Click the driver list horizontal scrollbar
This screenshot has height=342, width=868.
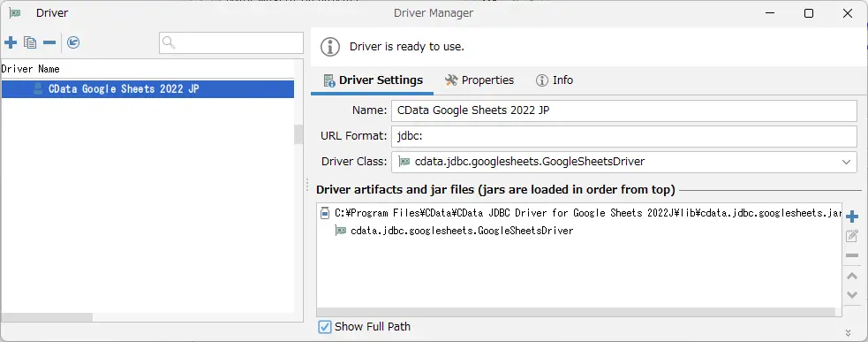[x=47, y=317]
